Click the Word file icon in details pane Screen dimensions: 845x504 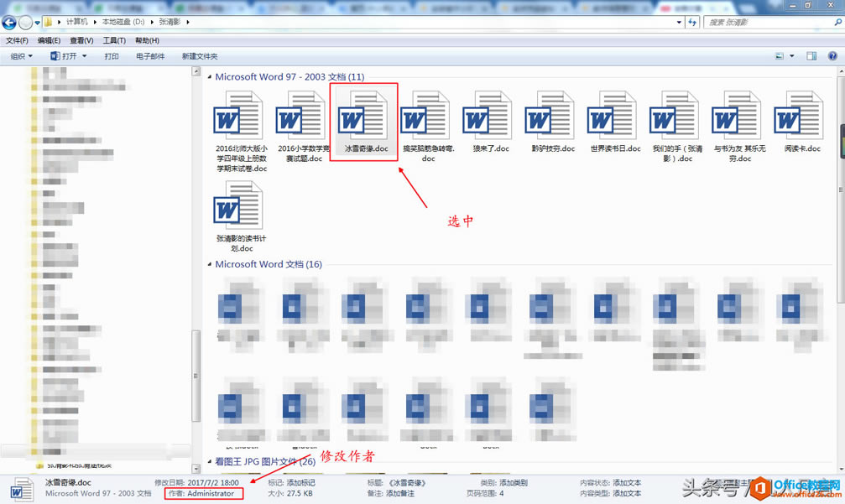click(22, 489)
